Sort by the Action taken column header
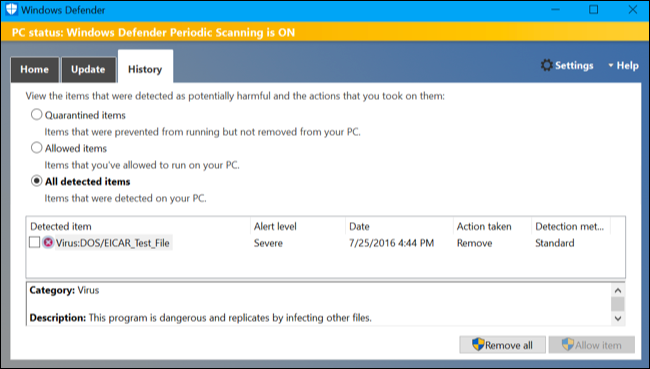This screenshot has height=369, width=650. 492,226
